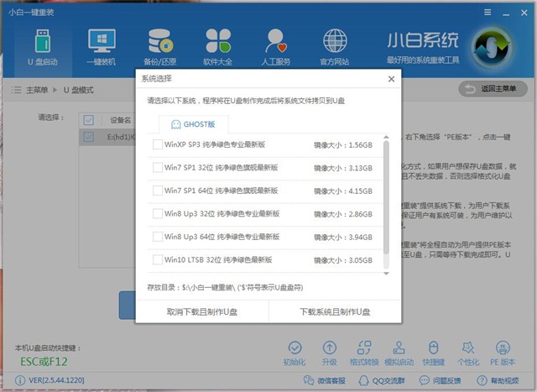Screen dimensions: 537x392
Task: Check Win10 LTSB 32位 system option
Action: coord(158,259)
